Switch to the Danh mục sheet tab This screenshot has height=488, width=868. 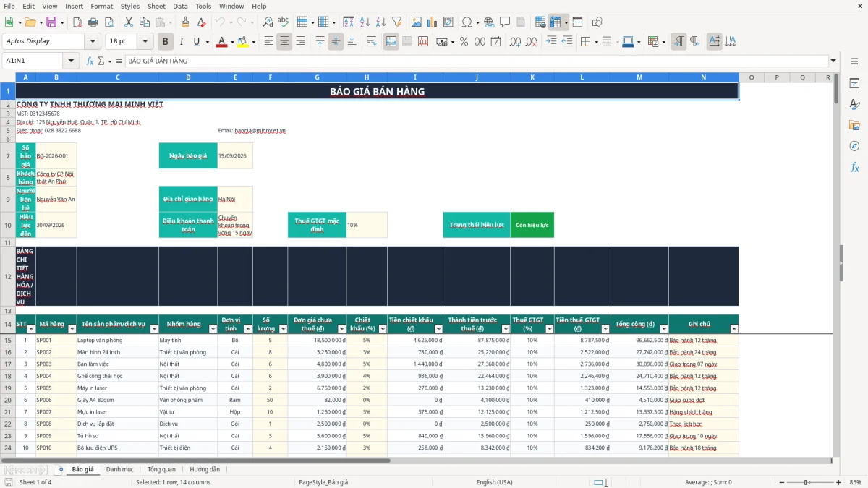click(x=119, y=469)
